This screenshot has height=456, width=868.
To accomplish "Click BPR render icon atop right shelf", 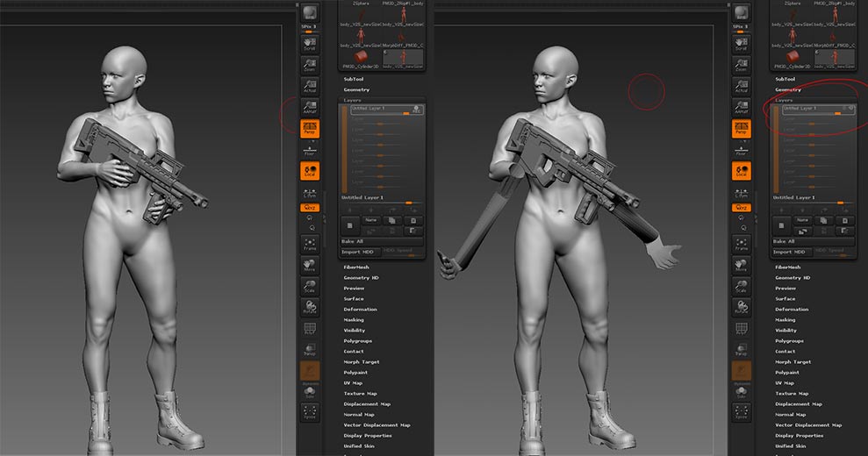I will point(742,13).
